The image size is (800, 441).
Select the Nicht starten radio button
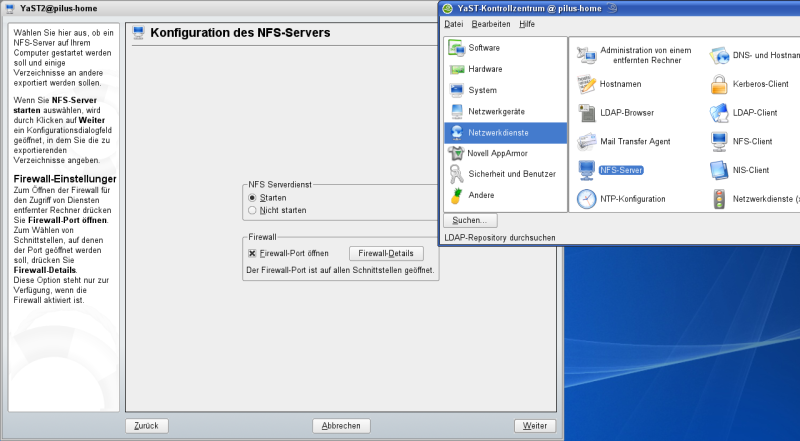click(x=252, y=210)
